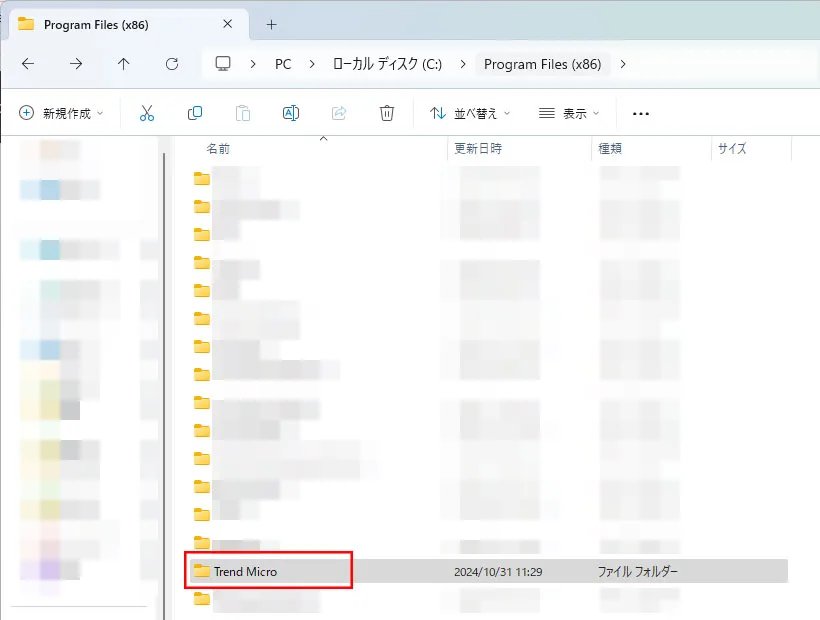The height and width of the screenshot is (620, 820).
Task: Click ローカル ディスク (C:) in breadcrumb path
Action: coord(387,64)
